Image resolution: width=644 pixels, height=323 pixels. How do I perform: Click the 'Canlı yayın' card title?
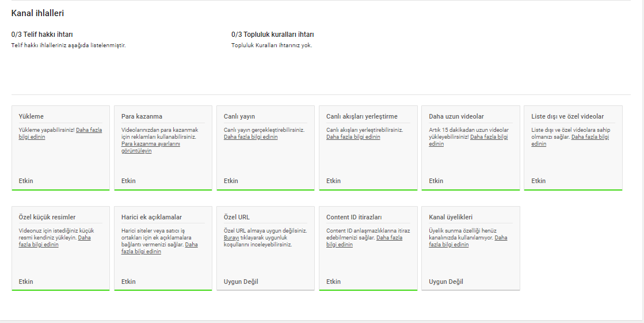(x=239, y=116)
